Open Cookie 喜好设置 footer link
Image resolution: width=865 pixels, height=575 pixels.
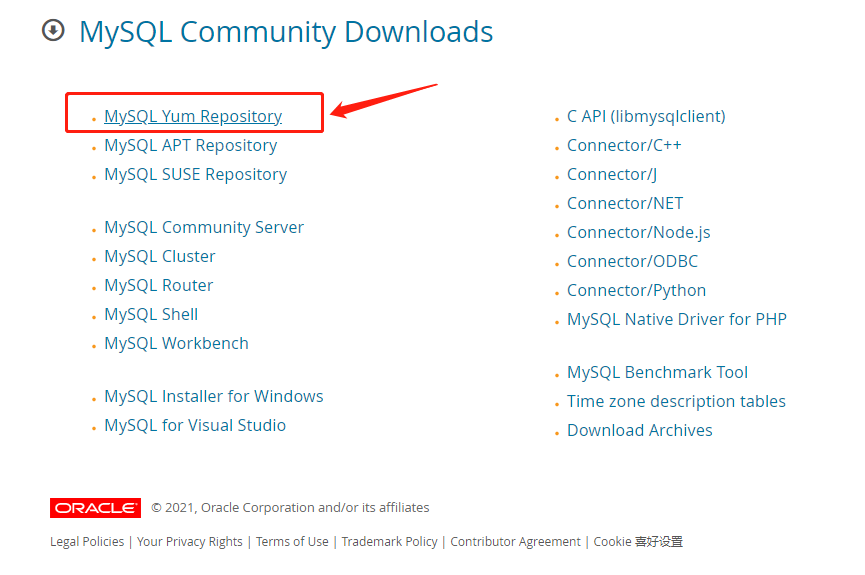[x=638, y=542]
